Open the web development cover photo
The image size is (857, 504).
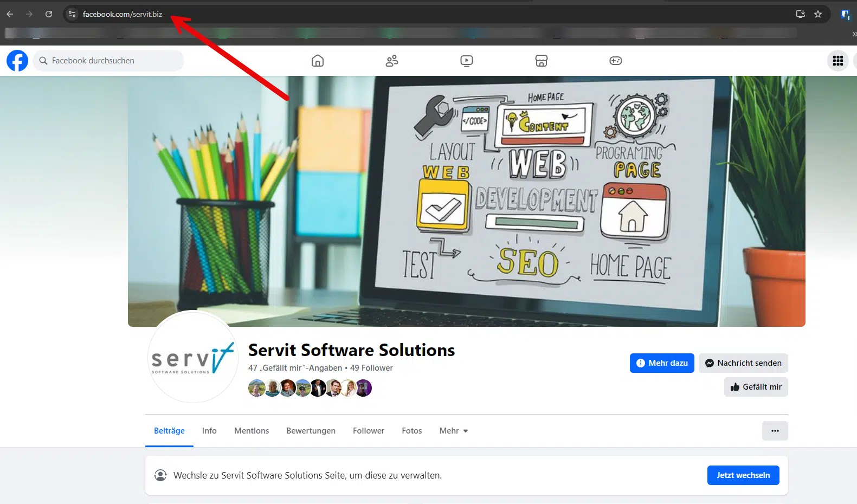pyautogui.click(x=466, y=201)
